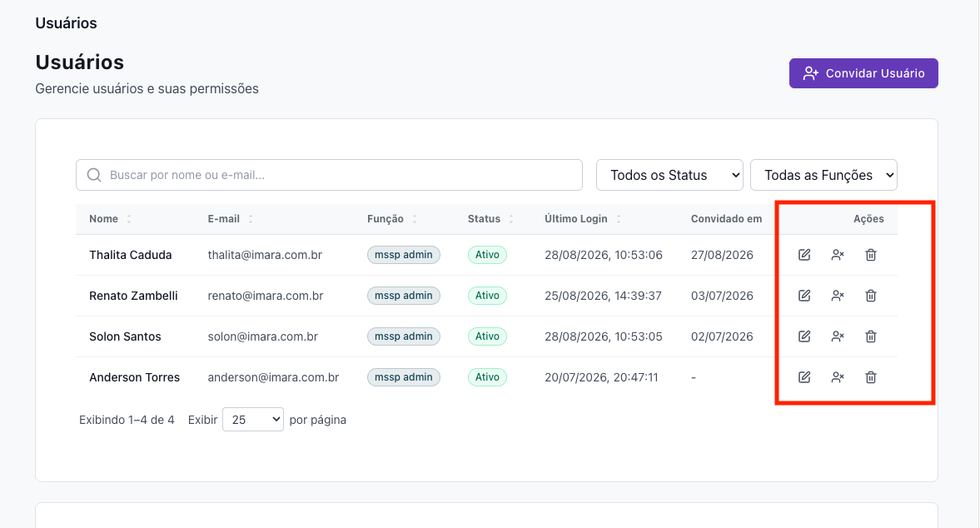980x528 pixels.
Task: Click email thalita@imara.com.br
Action: point(265,255)
